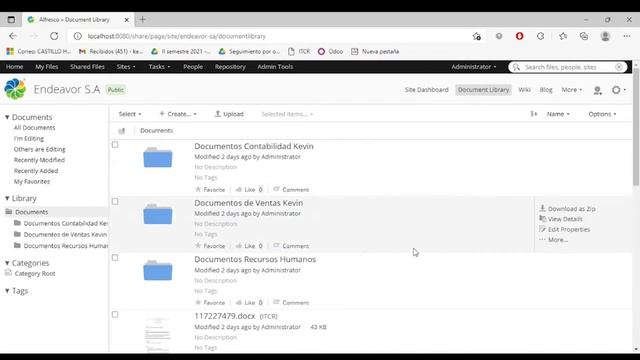Go to Home in top menu
The height and width of the screenshot is (360, 640).
(x=14, y=67)
